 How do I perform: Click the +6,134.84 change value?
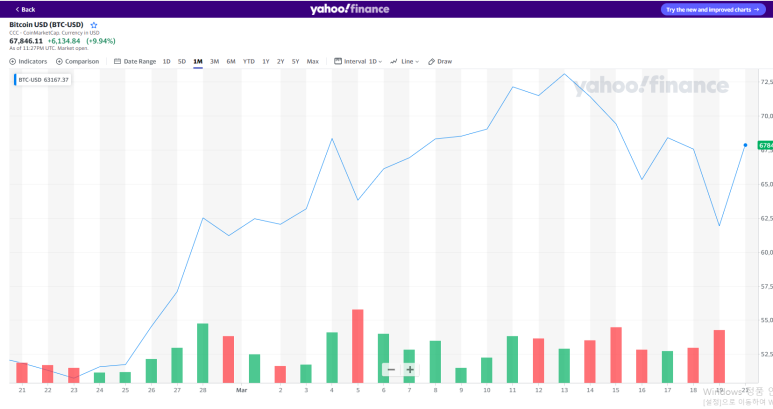click(x=64, y=41)
